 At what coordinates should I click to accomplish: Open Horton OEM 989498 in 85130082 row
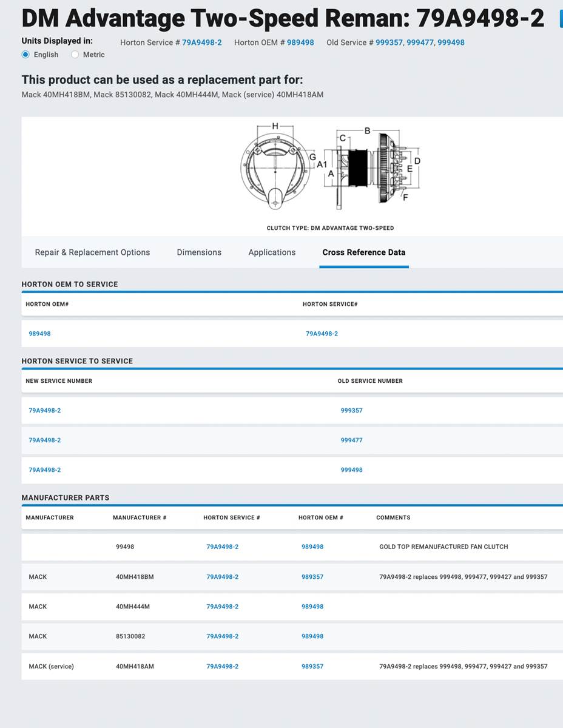[312, 636]
